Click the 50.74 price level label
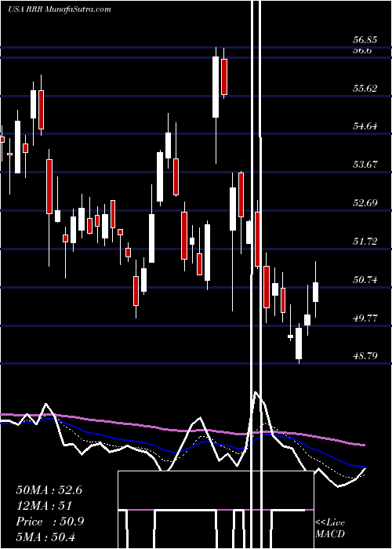The width and height of the screenshot is (392, 549). (x=365, y=280)
